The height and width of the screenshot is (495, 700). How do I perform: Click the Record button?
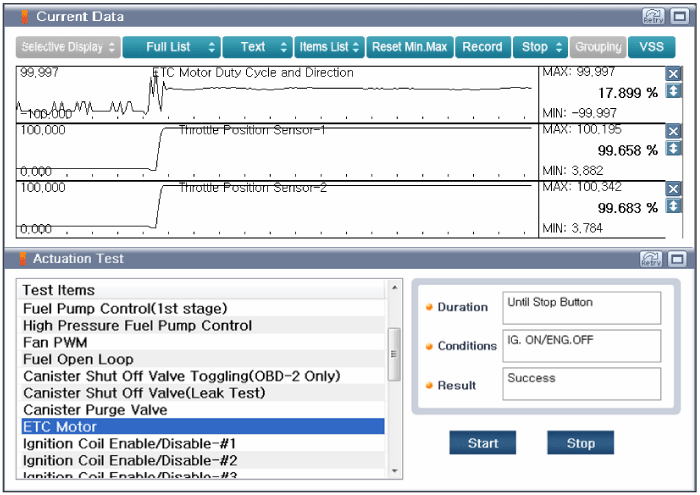tap(483, 47)
